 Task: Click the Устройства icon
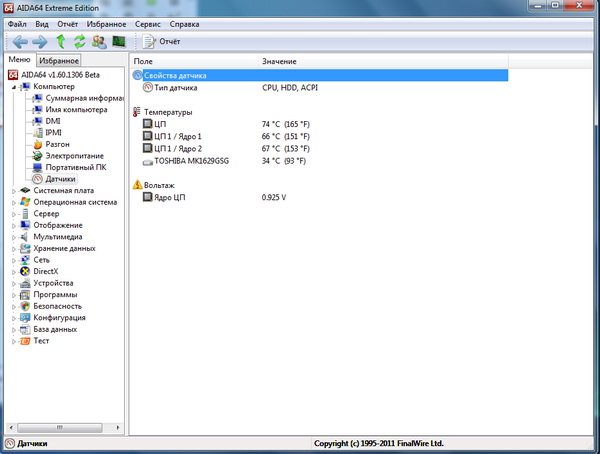25,283
